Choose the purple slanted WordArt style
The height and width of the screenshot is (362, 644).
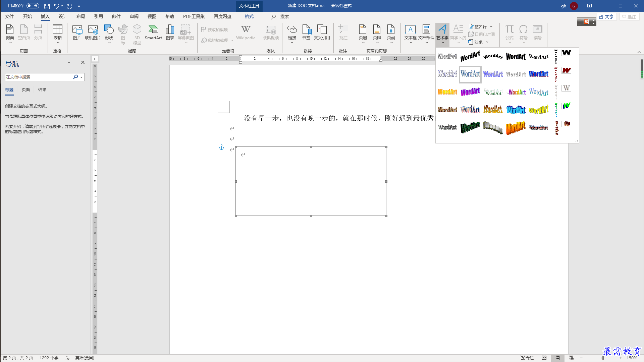[470, 92]
